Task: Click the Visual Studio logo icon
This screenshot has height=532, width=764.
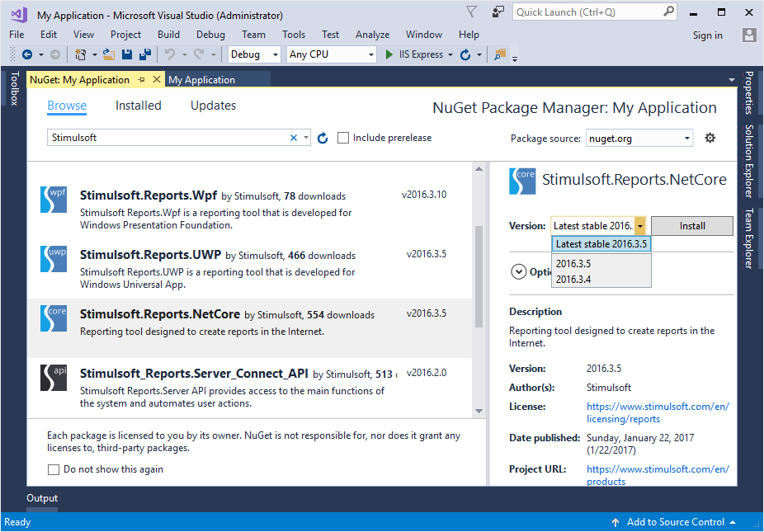Action: point(19,15)
